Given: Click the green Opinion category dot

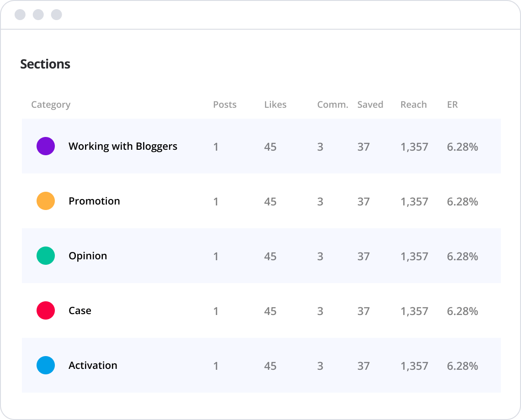Looking at the screenshot, I should tap(46, 256).
